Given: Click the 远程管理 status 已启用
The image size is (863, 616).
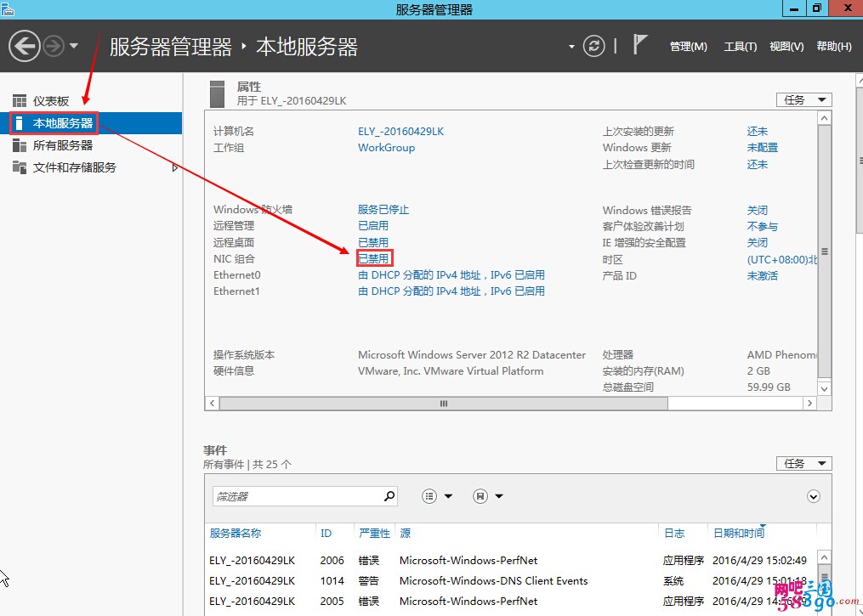Looking at the screenshot, I should [x=373, y=225].
